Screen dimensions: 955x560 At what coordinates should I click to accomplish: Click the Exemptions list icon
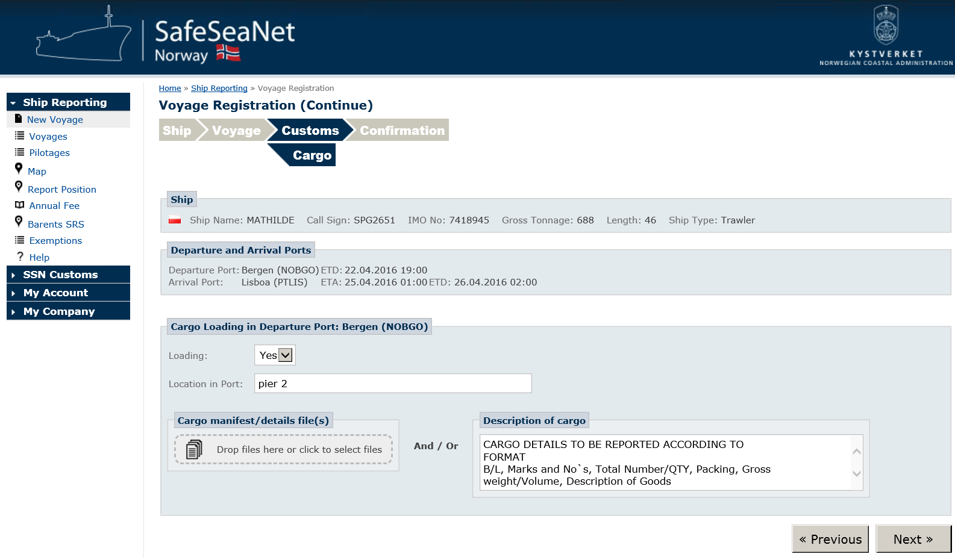click(x=20, y=240)
